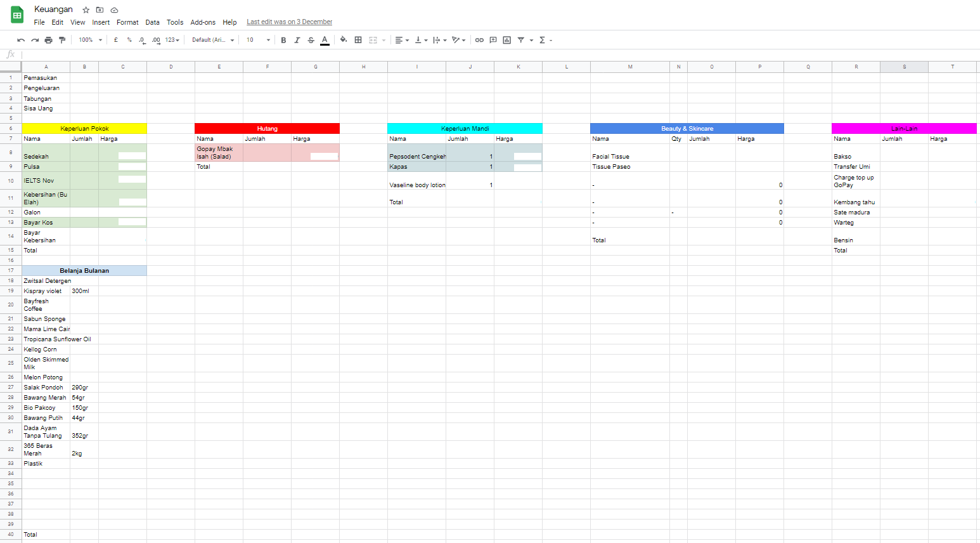Select the 'Kembang tahu' cell
980x543 pixels.
point(856,199)
